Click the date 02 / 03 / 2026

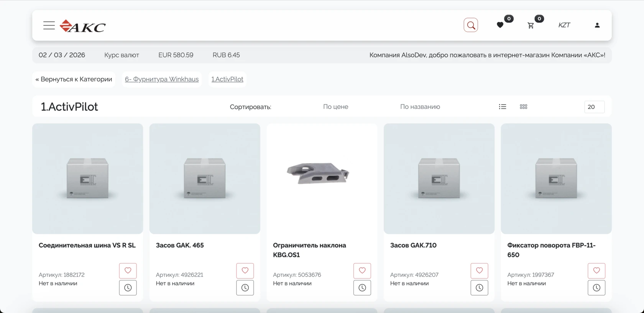pos(62,55)
